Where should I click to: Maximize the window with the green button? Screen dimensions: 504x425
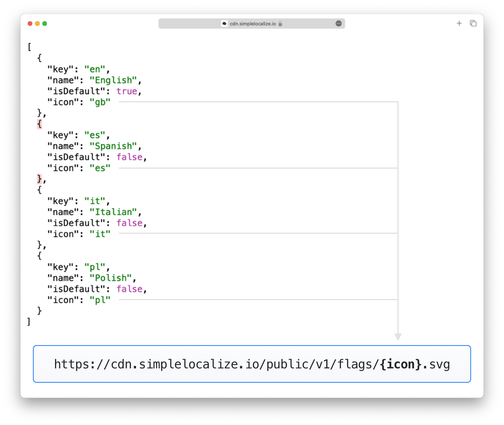pos(45,24)
